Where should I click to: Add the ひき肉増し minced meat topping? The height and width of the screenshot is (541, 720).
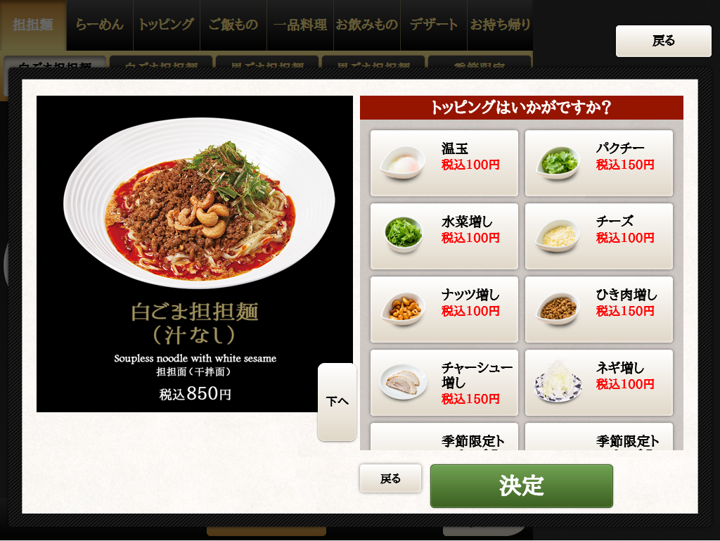coord(599,309)
